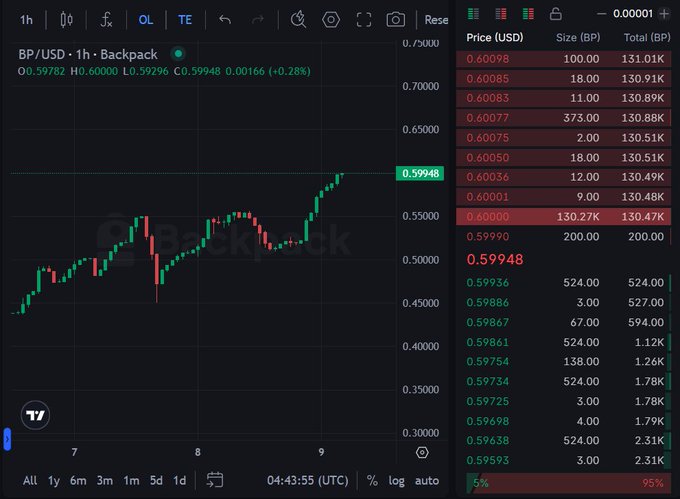The width and height of the screenshot is (680, 499).
Task: Click the Total (BP) column header
Action: (647, 38)
